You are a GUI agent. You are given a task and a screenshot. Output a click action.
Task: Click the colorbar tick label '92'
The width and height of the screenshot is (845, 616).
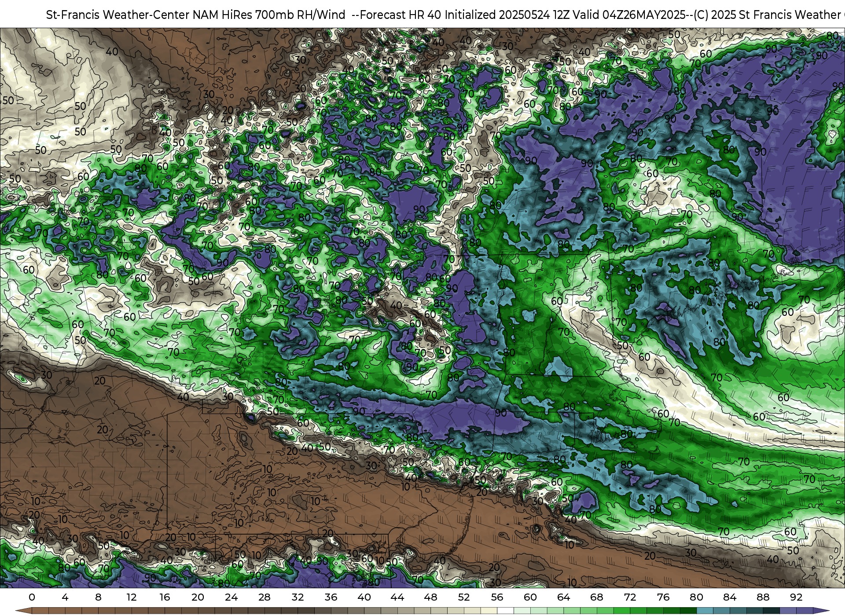click(796, 597)
